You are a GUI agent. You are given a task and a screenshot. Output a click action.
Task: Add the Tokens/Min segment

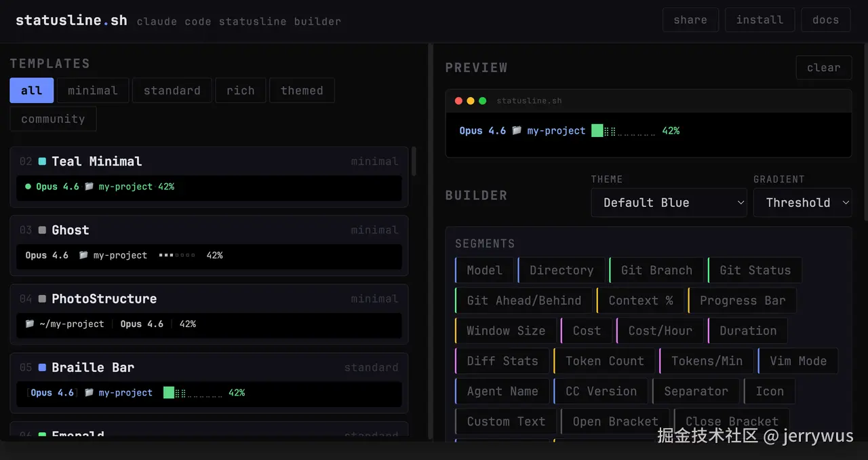click(707, 361)
